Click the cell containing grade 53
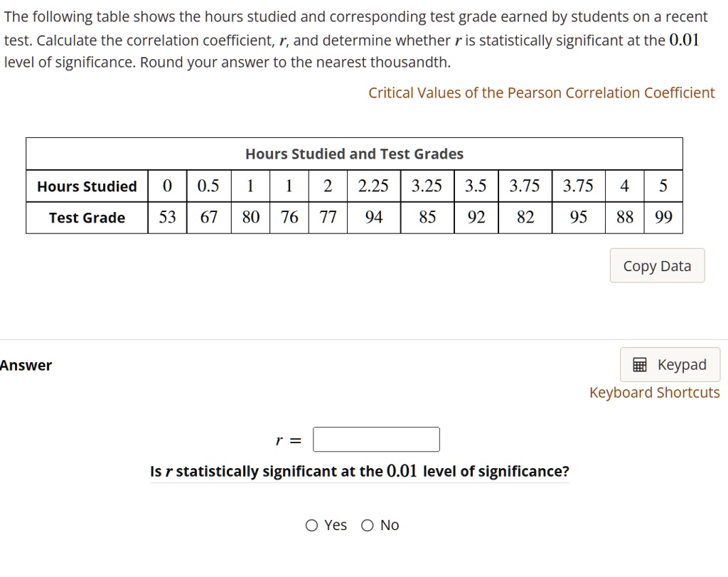The height and width of the screenshot is (577, 728). pos(166,218)
